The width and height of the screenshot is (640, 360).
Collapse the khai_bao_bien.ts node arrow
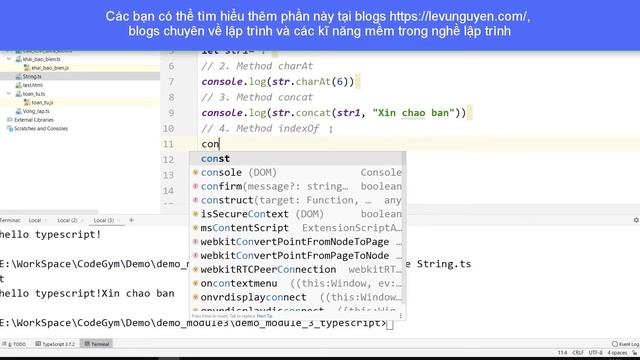[9, 59]
